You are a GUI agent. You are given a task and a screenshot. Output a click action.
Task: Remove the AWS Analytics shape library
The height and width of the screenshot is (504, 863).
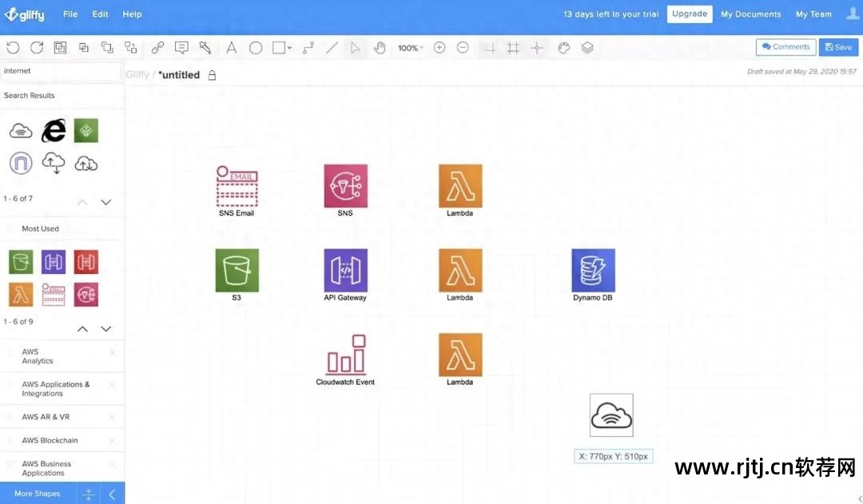click(x=113, y=352)
